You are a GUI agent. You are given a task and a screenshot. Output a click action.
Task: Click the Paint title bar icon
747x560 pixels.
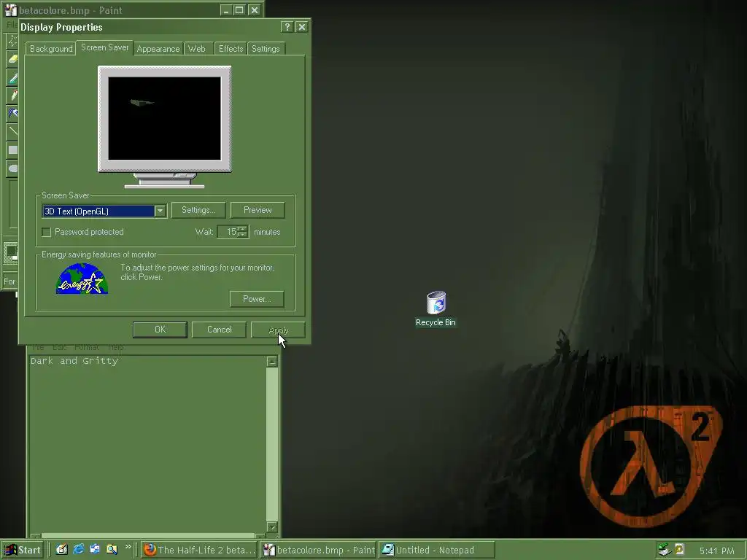[x=10, y=10]
